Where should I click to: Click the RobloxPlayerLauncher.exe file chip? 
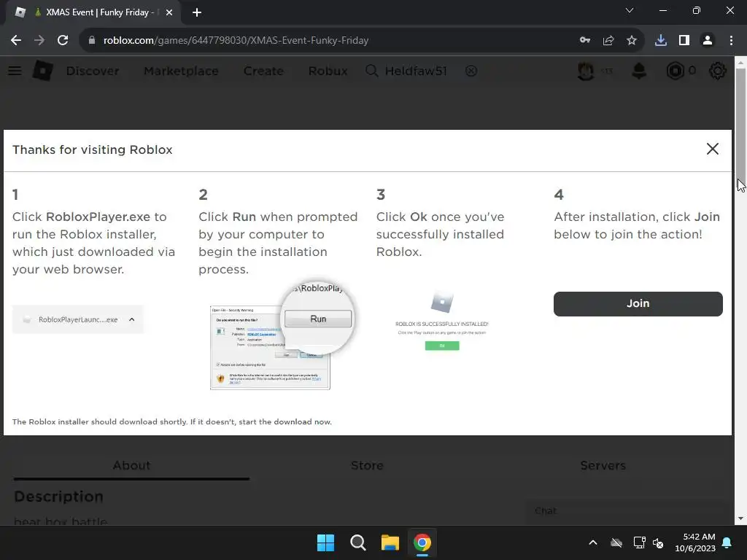(77, 319)
